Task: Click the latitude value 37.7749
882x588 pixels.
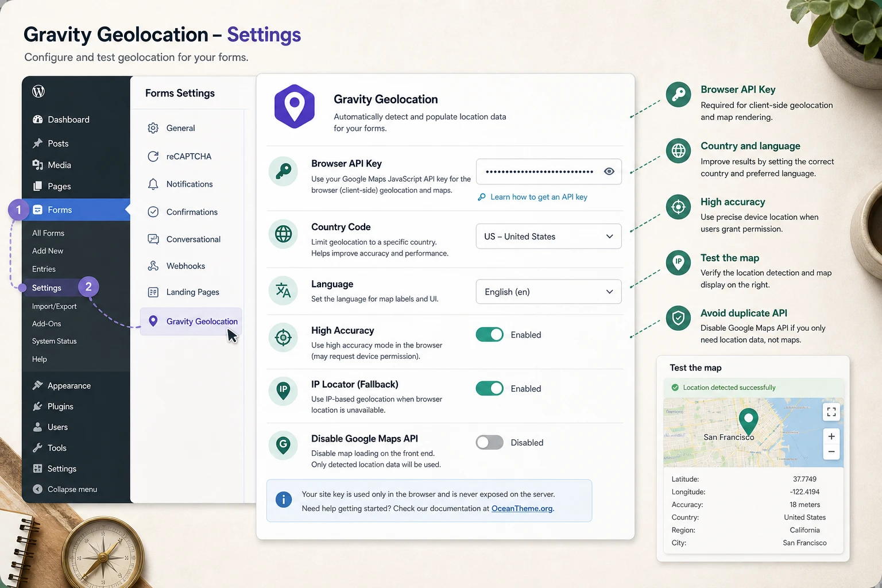Action: tap(804, 479)
